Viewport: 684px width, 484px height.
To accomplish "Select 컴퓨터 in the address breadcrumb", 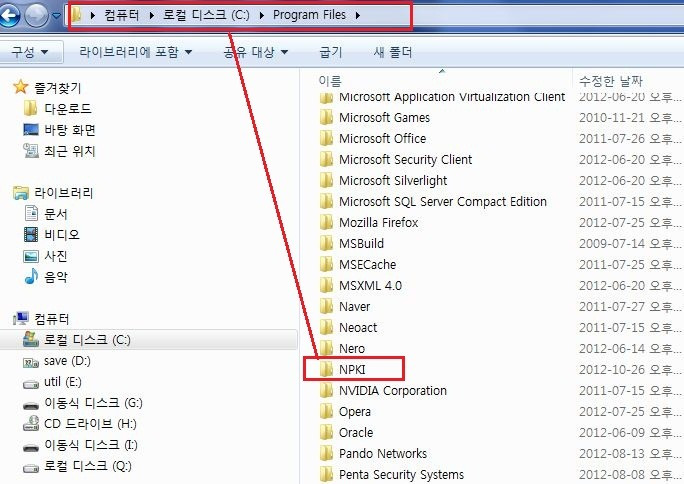I will tap(122, 15).
